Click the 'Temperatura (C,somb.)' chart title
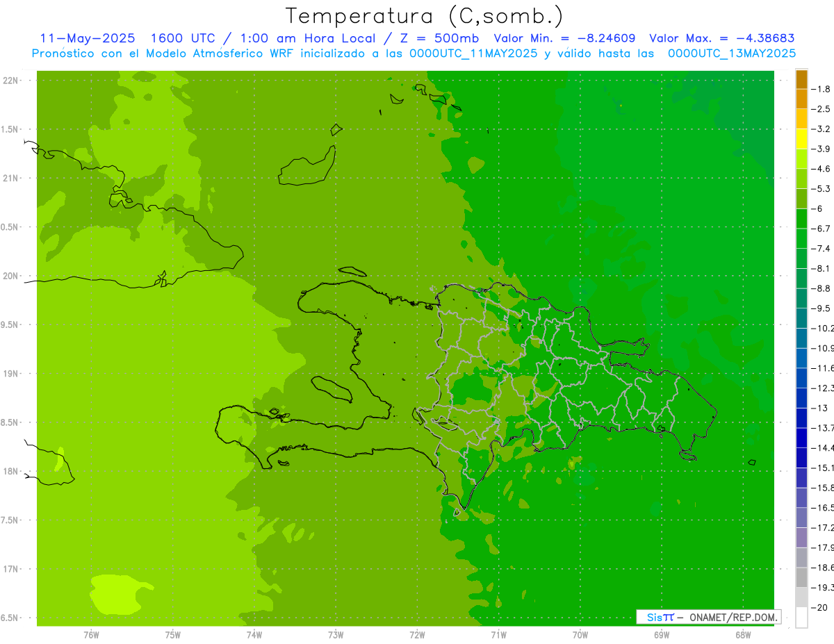This screenshot has width=834, height=644. coord(425,15)
